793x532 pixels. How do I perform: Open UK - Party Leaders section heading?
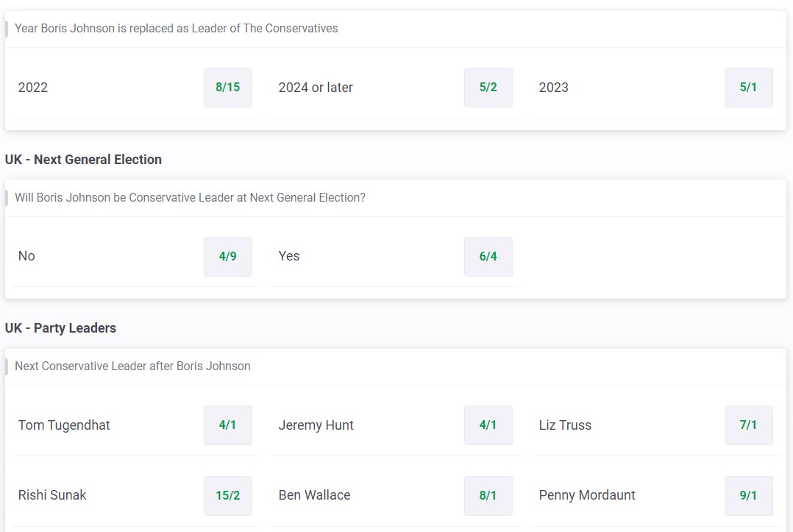60,328
